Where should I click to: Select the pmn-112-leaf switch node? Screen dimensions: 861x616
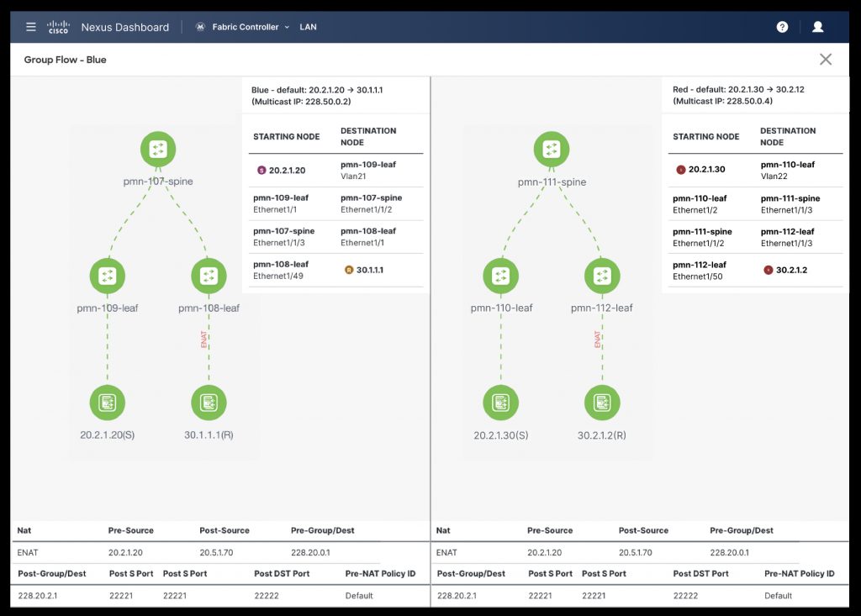(x=602, y=276)
